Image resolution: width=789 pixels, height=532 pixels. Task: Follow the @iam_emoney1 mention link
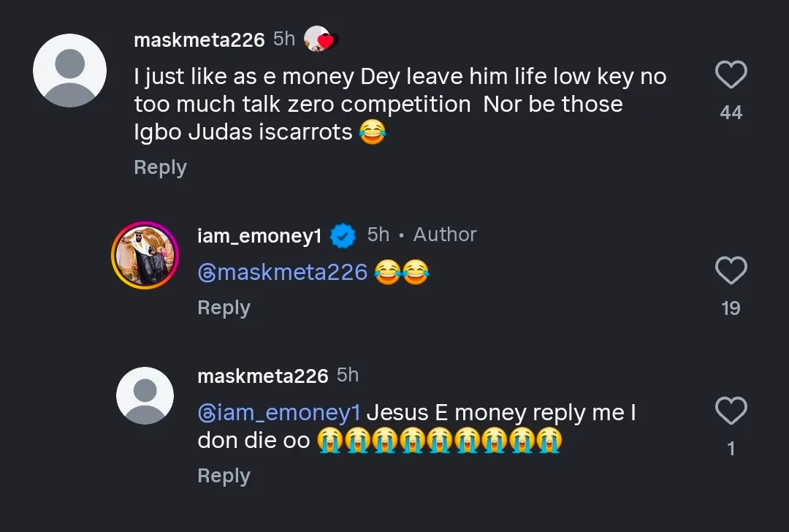tap(279, 413)
